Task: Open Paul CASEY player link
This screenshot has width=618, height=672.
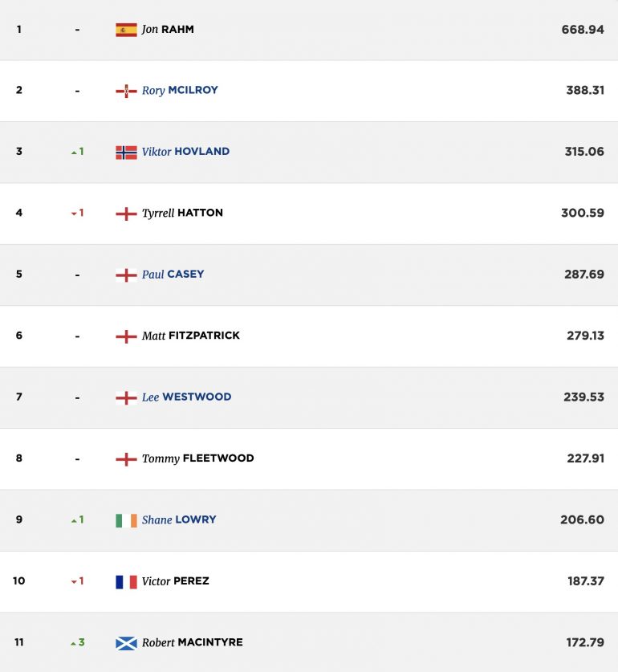Action: pyautogui.click(x=173, y=275)
